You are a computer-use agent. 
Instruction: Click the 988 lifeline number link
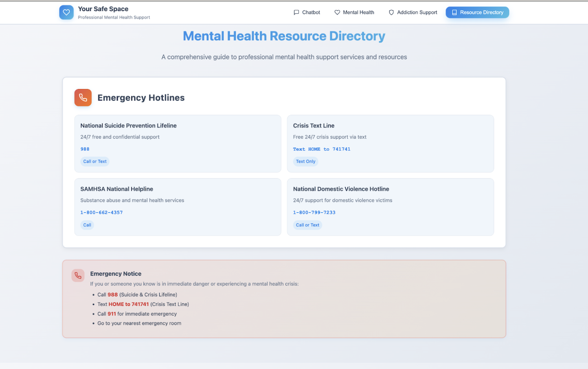pos(85,149)
